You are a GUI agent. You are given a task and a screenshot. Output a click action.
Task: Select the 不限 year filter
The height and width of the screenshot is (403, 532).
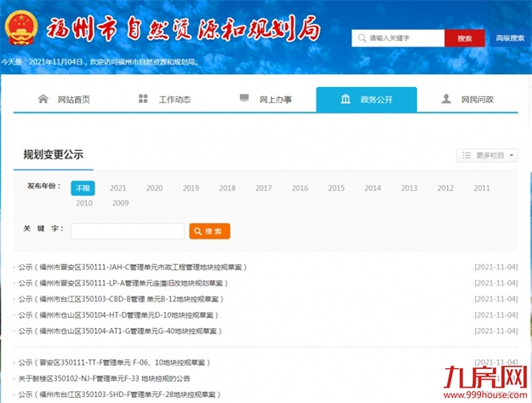pos(83,188)
